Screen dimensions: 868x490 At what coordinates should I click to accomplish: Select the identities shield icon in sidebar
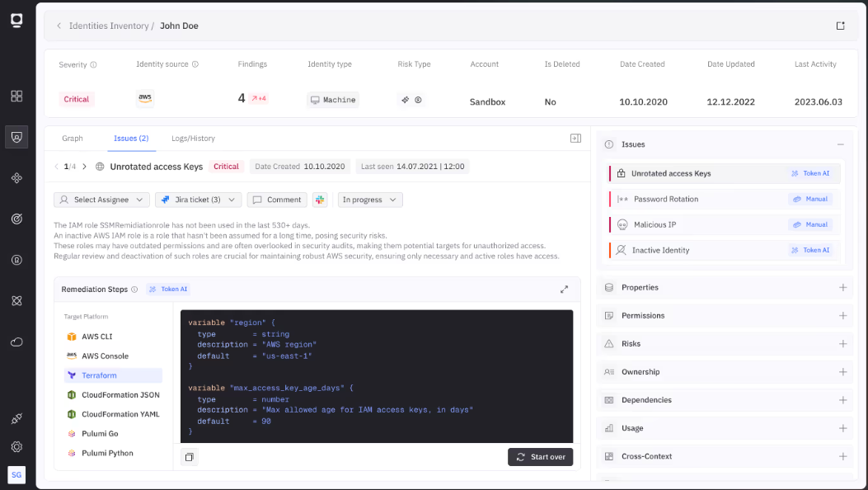pyautogui.click(x=16, y=137)
